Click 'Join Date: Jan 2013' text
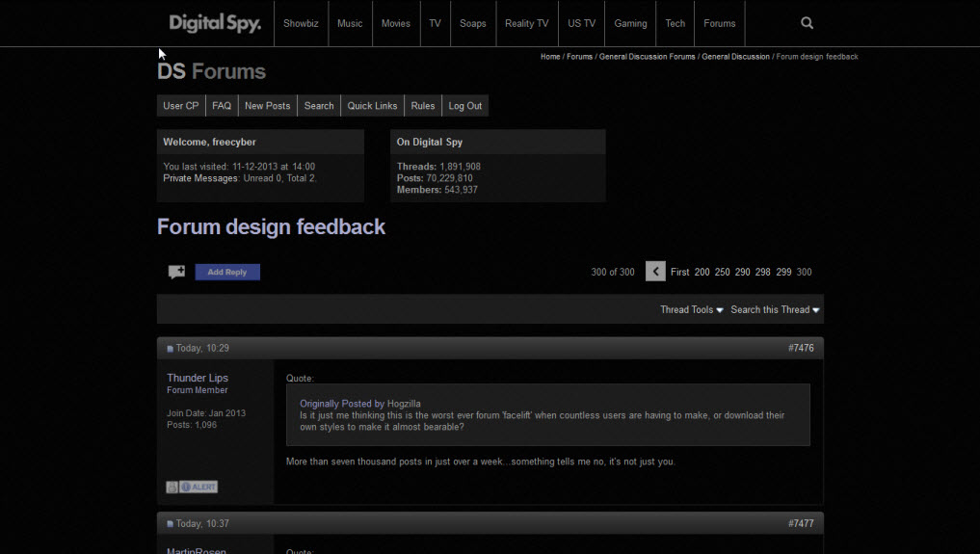The height and width of the screenshot is (554, 980). coord(206,412)
